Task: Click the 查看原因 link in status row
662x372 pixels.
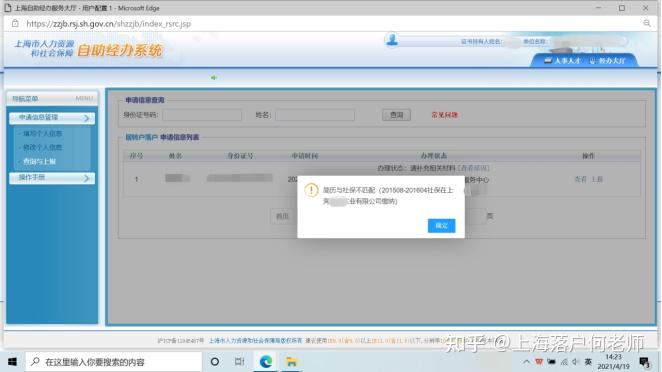Action: click(x=474, y=168)
